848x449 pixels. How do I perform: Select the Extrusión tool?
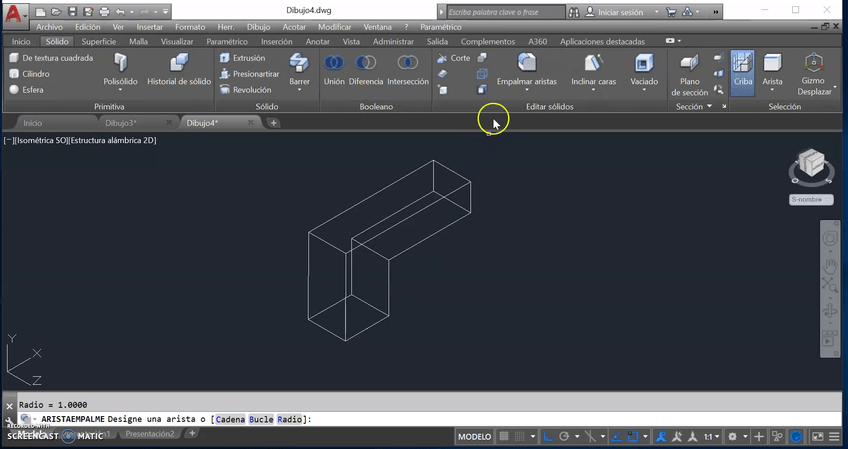point(243,58)
